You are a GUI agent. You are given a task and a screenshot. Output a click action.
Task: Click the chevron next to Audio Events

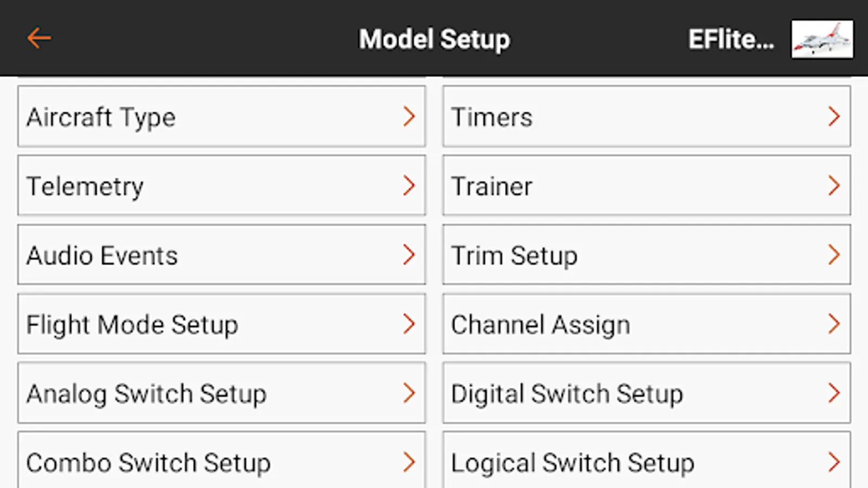(x=409, y=255)
